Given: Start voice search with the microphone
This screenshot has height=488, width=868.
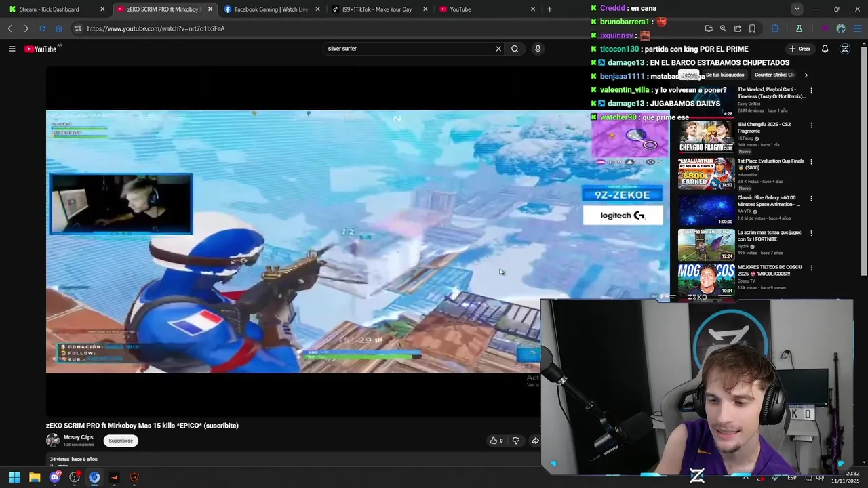Looking at the screenshot, I should (538, 49).
